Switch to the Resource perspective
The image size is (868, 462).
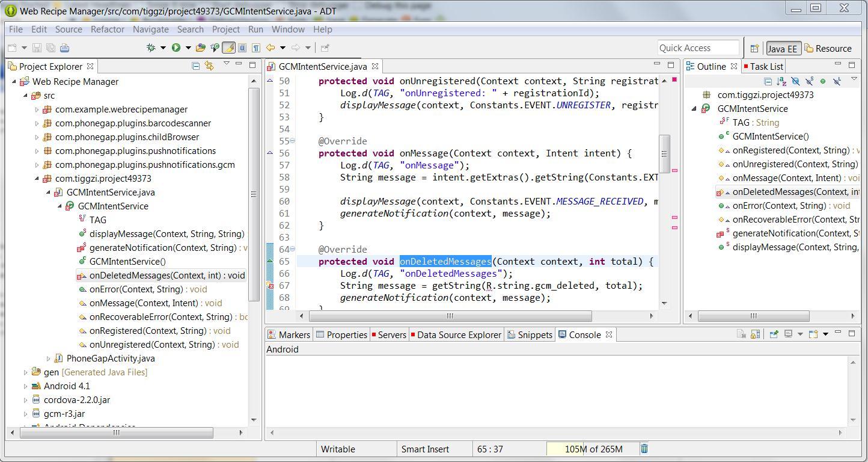click(828, 49)
